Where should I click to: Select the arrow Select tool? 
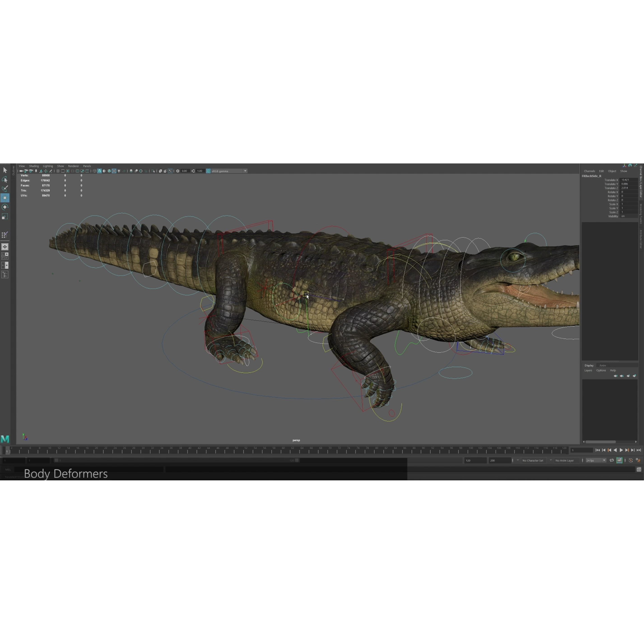(5, 170)
